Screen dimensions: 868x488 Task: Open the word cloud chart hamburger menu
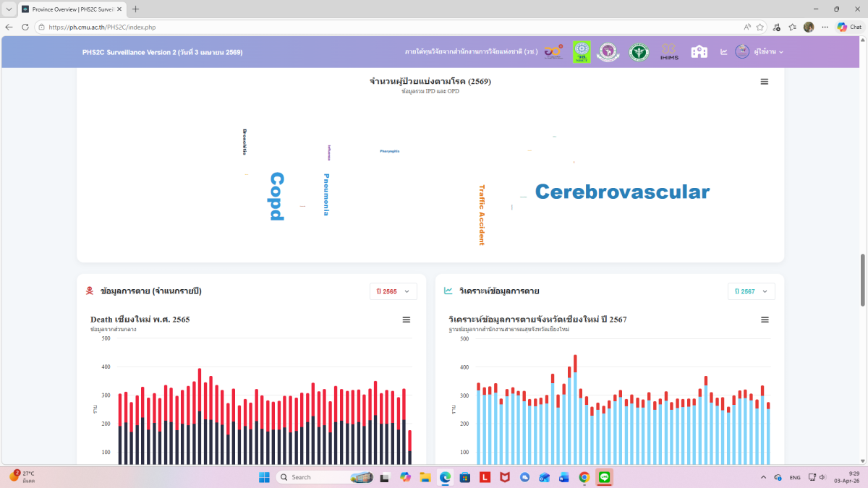[x=765, y=82]
